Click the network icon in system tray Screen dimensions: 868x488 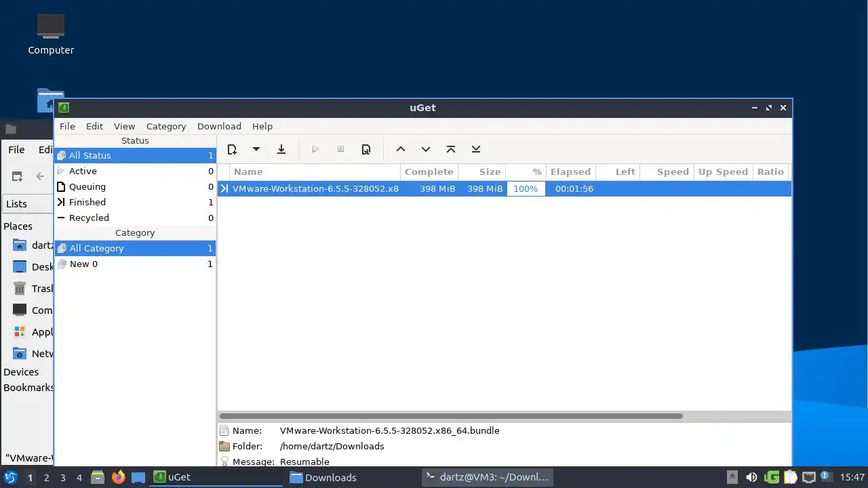pyautogui.click(x=809, y=477)
